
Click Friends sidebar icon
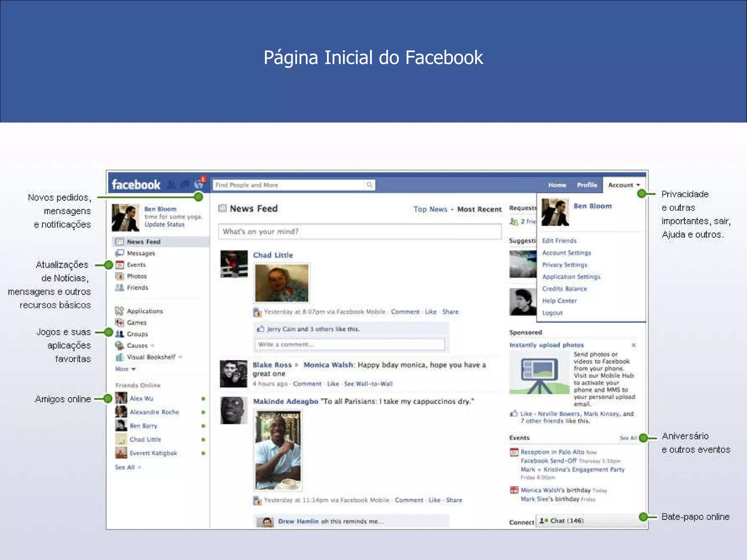[x=119, y=288]
